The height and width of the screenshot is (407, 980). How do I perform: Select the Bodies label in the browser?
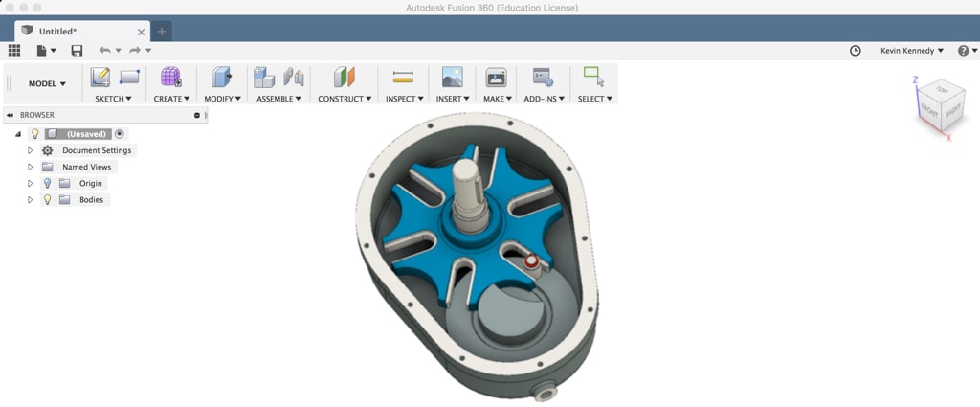(91, 199)
